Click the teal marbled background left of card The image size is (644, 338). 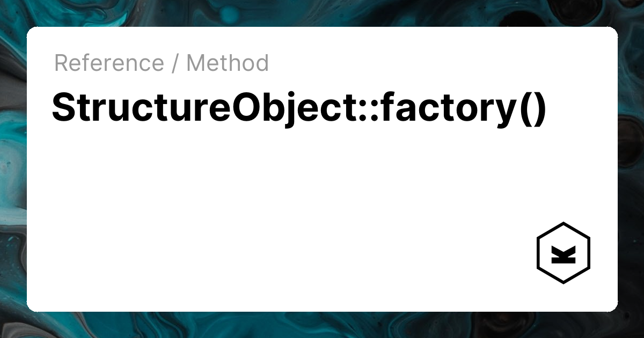pos(13,161)
